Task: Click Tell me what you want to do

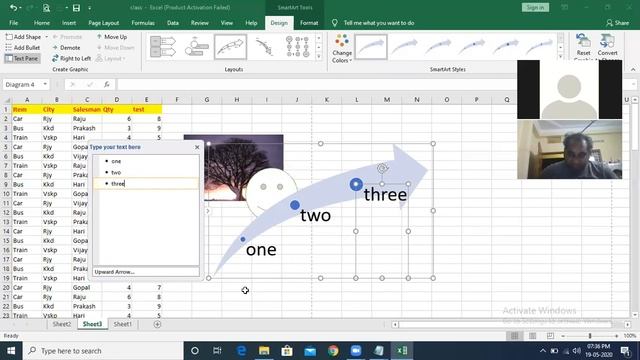Action: point(379,23)
